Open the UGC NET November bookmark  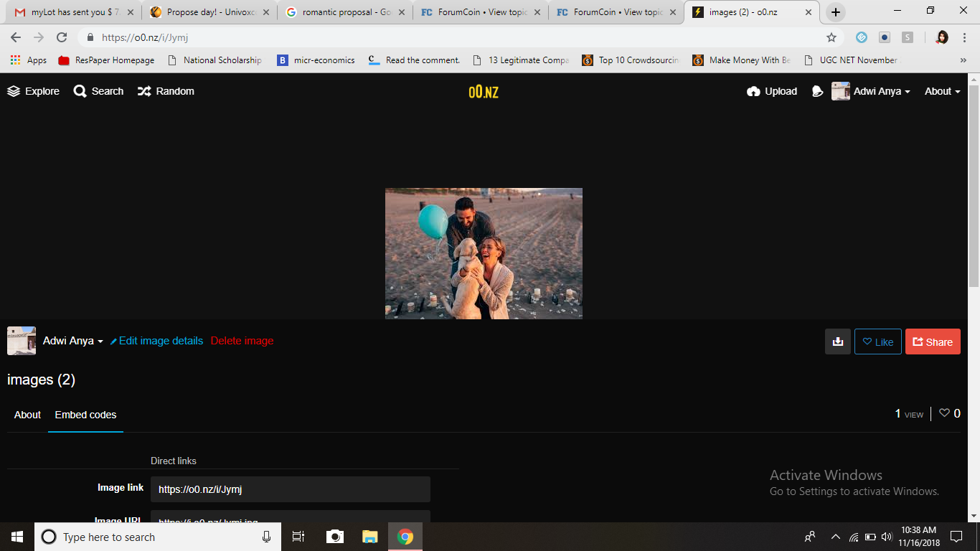tap(851, 60)
